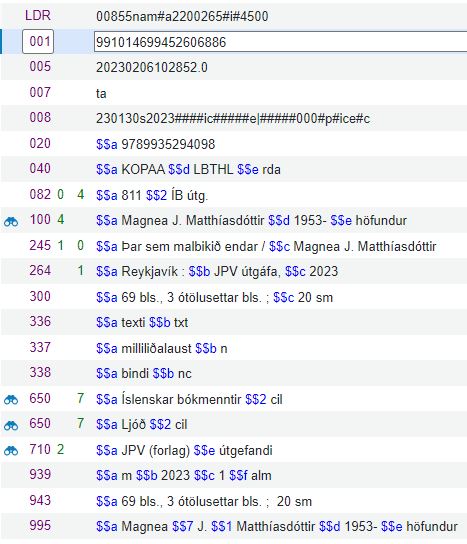This screenshot has width=467, height=544.
Task: Select the 040 cataloging source row
Action: [x=234, y=169]
